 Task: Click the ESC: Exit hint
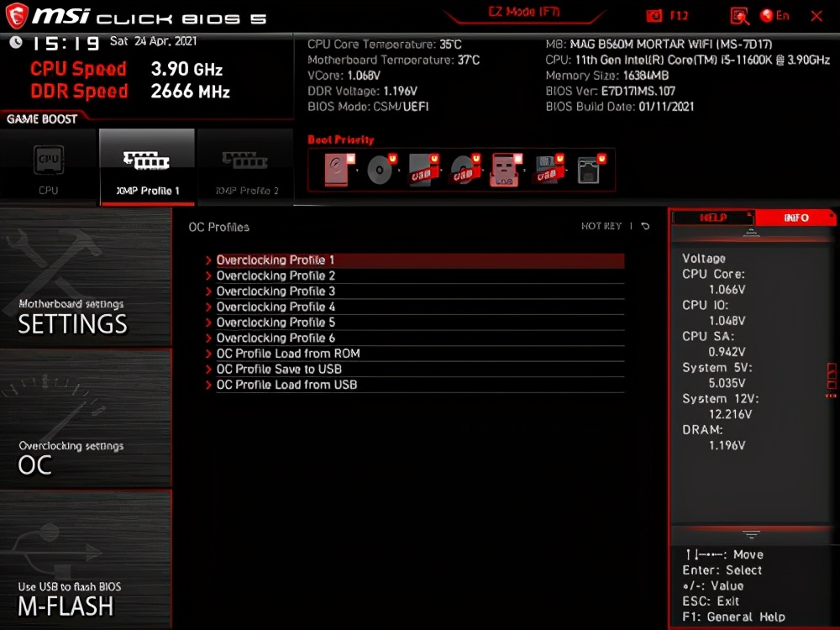(711, 601)
